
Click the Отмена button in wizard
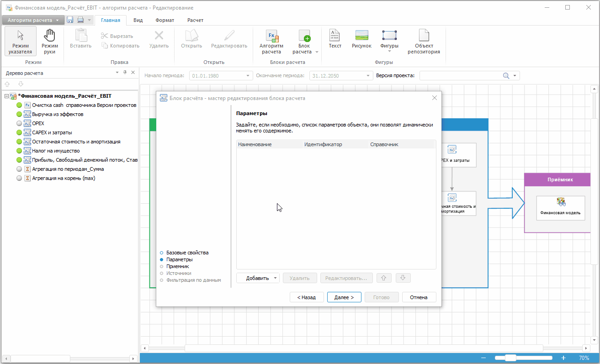tap(419, 297)
